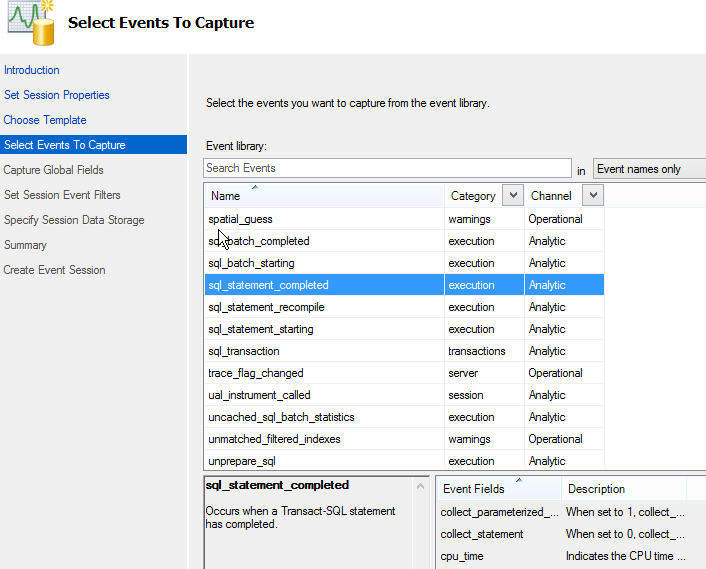Click the Search Events input field
The width and height of the screenshot is (706, 569).
[x=387, y=168]
